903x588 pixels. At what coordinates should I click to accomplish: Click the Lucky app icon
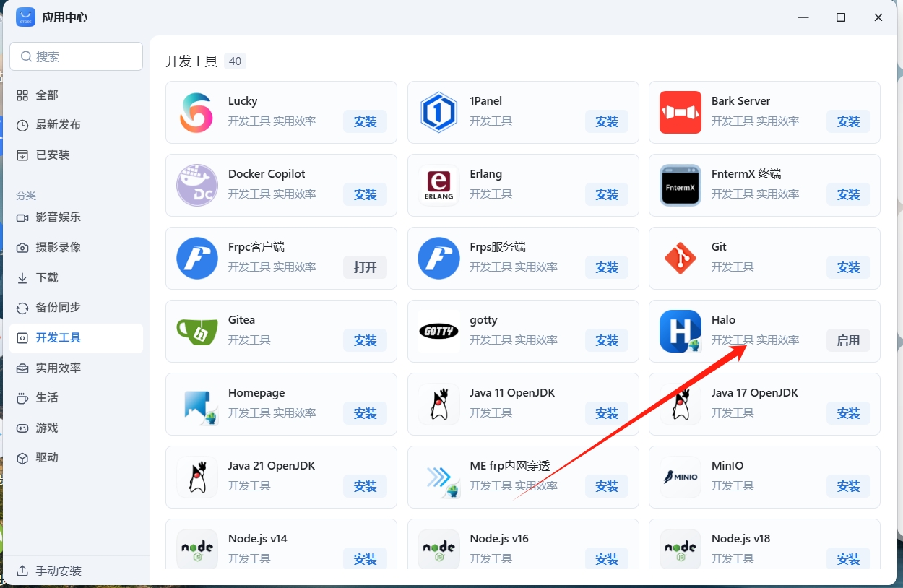pyautogui.click(x=196, y=113)
